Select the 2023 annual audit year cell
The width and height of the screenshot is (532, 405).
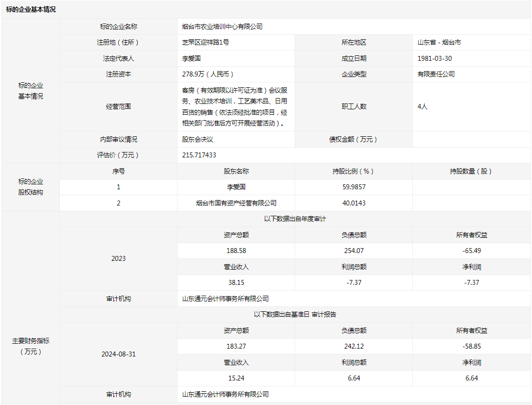pos(118,258)
